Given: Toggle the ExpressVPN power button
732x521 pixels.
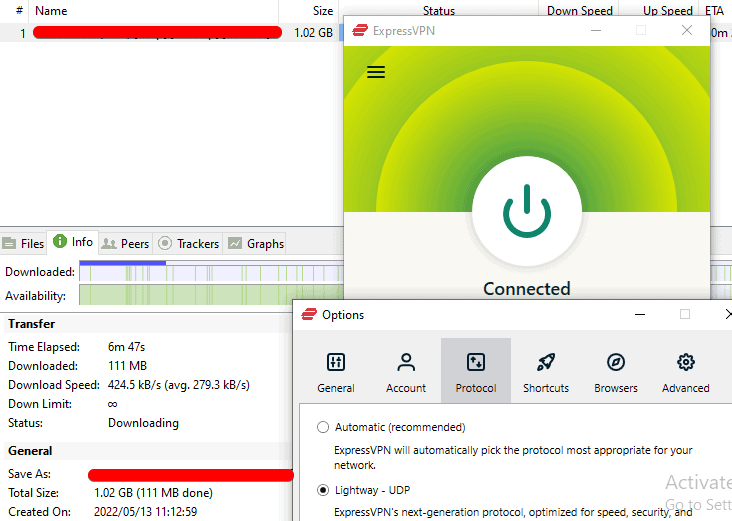Looking at the screenshot, I should click(527, 211).
